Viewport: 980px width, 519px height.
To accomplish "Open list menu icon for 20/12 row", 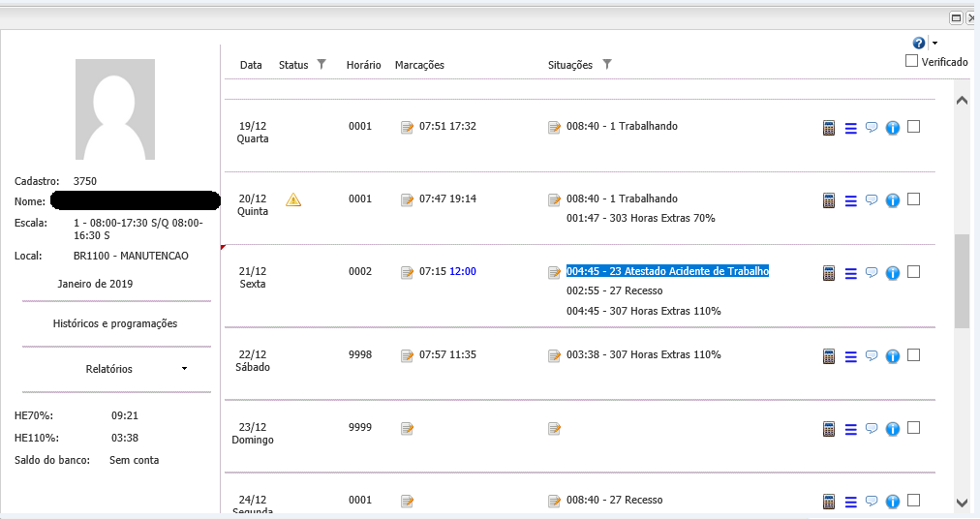I will coord(850,201).
